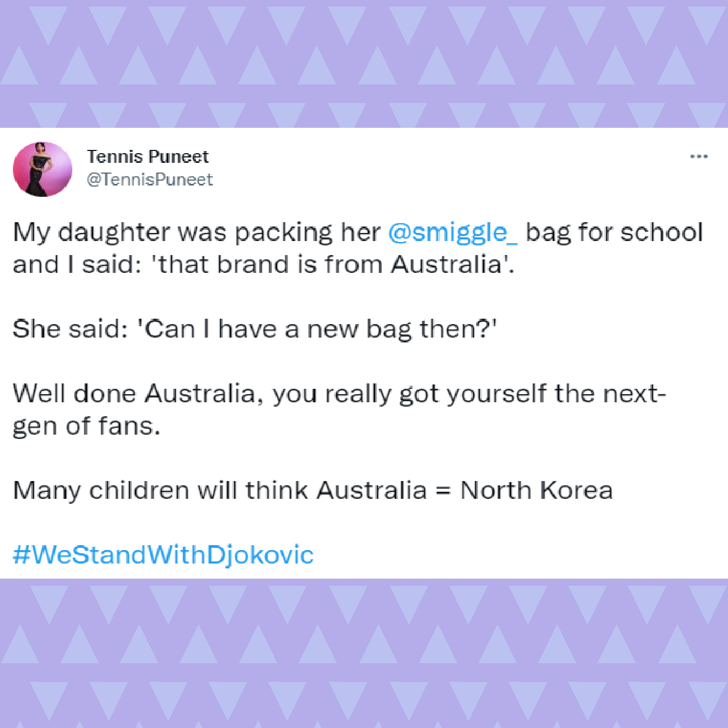Click the words 'bag for school' after the mention
The height and width of the screenshot is (728, 728).
click(x=615, y=233)
